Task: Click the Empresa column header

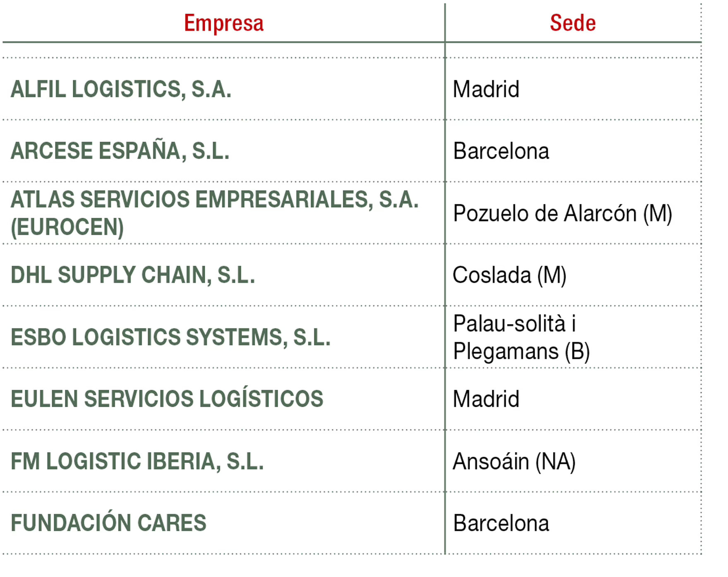Action: pos(223,23)
